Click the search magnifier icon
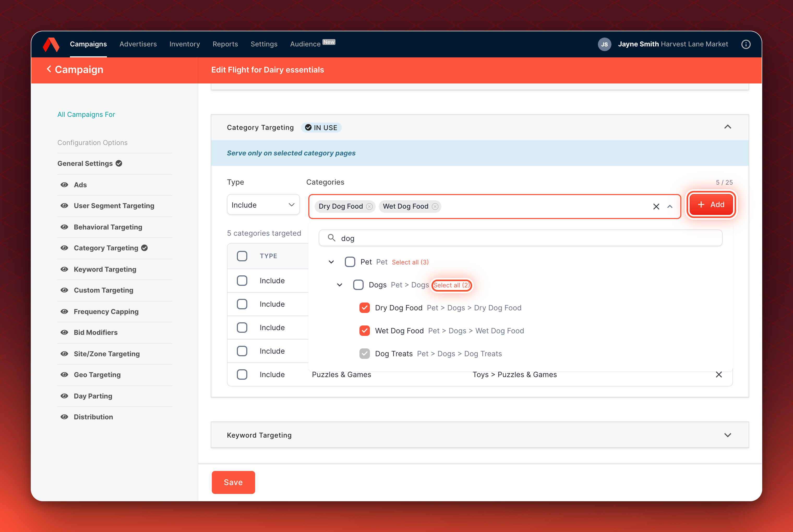Image resolution: width=793 pixels, height=532 pixels. pyautogui.click(x=332, y=238)
